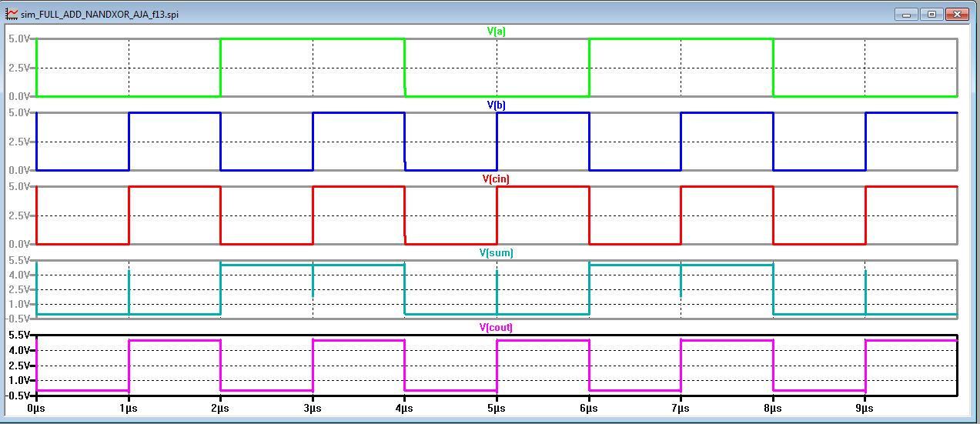Minimize the waveform window
The height and width of the screenshot is (424, 980).
(908, 14)
